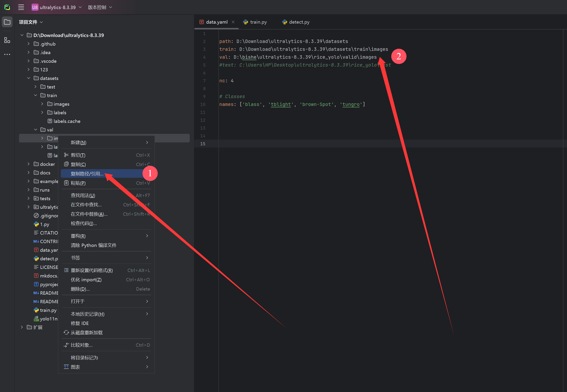Close the data.yaml tab
567x392 pixels.
coord(233,22)
